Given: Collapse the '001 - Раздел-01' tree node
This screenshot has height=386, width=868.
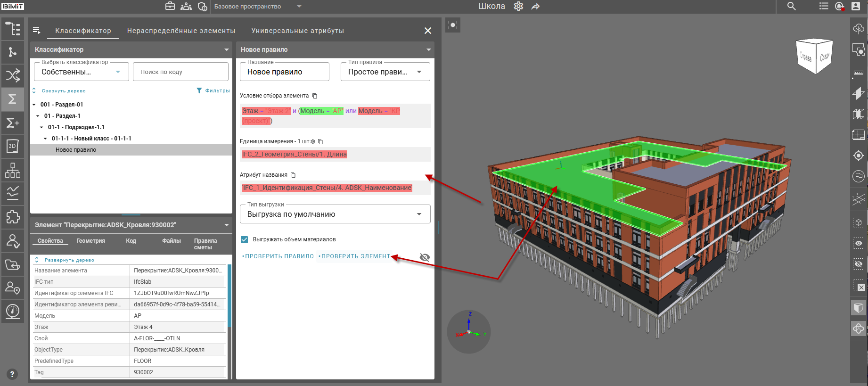Looking at the screenshot, I should [34, 105].
